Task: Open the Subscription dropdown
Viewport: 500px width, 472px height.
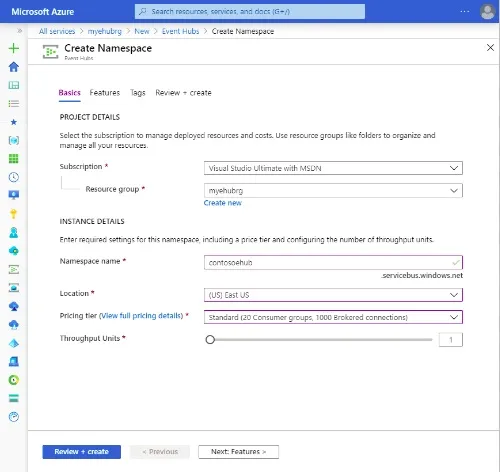Action: [x=333, y=168]
